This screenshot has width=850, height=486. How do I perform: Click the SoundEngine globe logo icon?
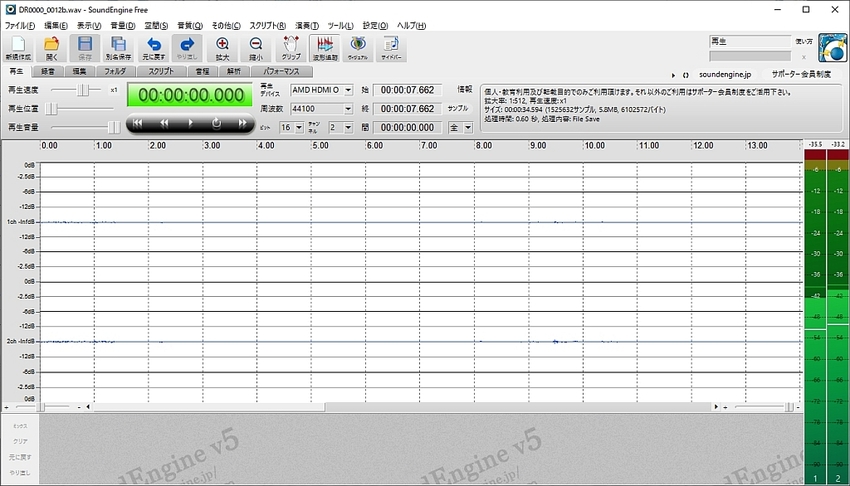coord(832,48)
